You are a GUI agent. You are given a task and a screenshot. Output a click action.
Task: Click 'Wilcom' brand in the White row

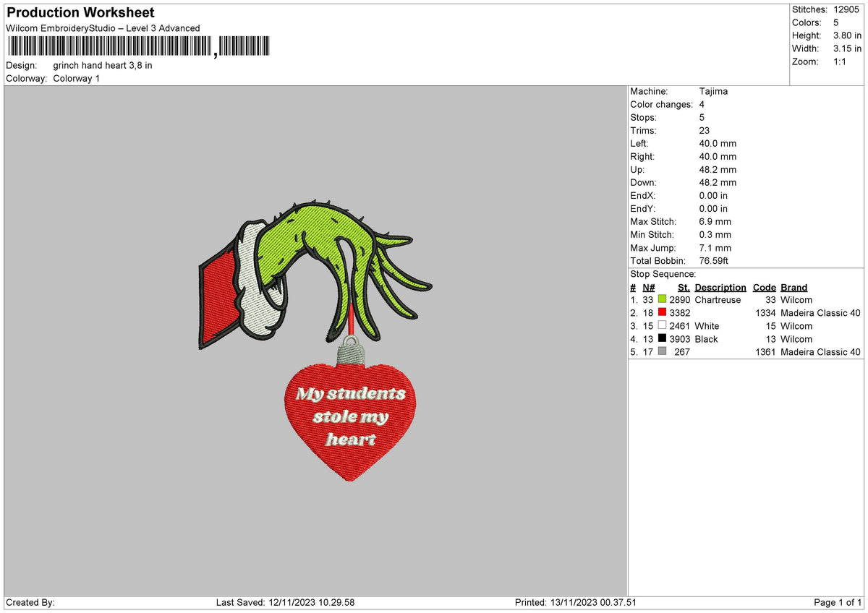796,326
